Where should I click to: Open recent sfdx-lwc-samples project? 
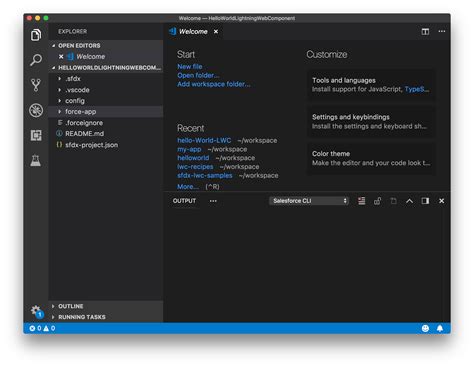pos(205,175)
